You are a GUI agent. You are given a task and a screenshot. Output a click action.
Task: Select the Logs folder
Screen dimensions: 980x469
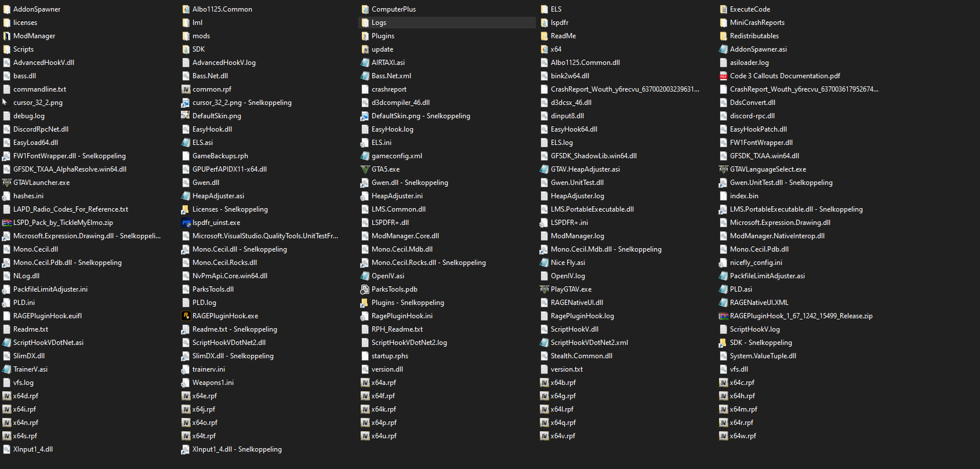coord(447,23)
